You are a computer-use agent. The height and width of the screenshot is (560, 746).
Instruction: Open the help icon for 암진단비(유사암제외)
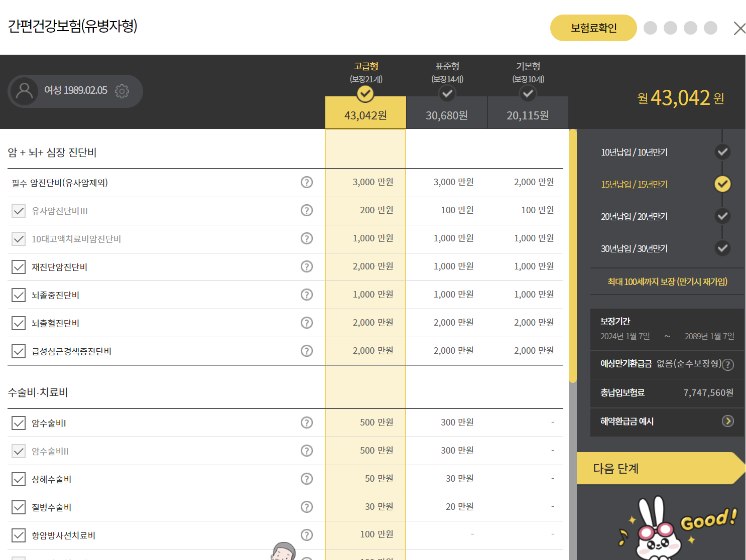(x=307, y=182)
